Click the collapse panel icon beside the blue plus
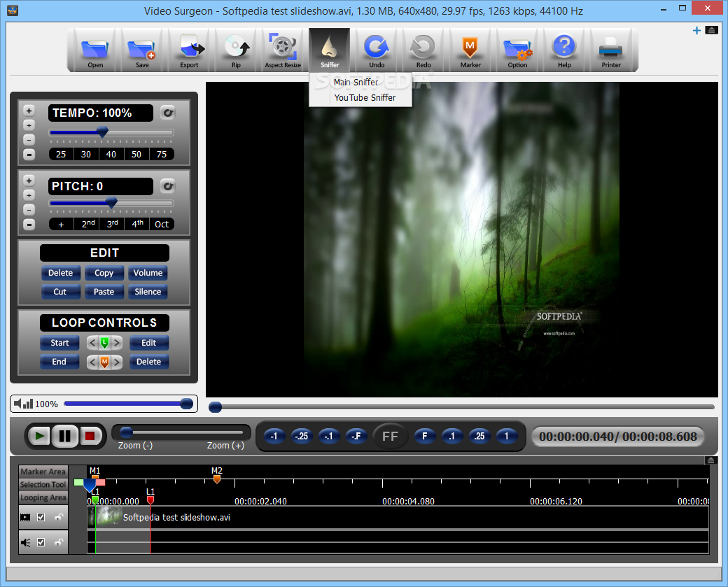Viewport: 728px width, 587px height. click(x=711, y=30)
